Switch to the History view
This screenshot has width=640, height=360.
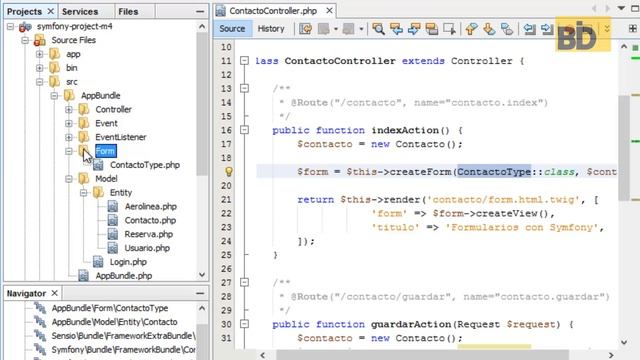pyautogui.click(x=271, y=29)
